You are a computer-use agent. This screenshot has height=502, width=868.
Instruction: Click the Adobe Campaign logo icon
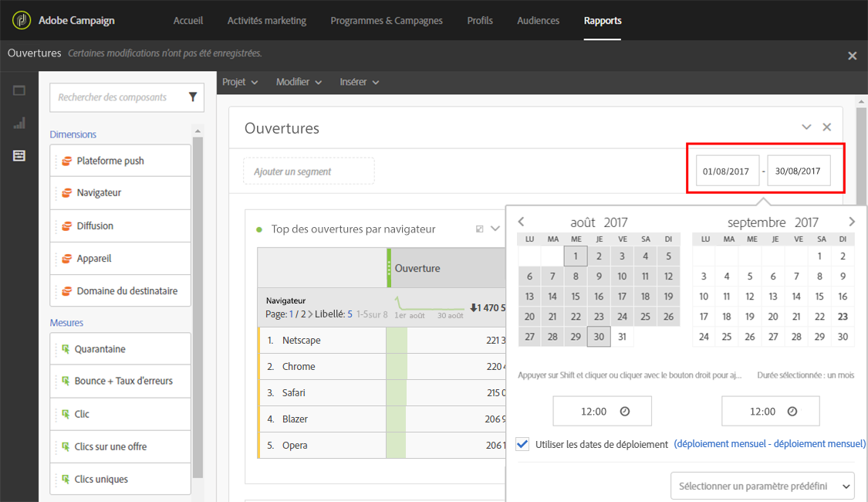(x=21, y=21)
